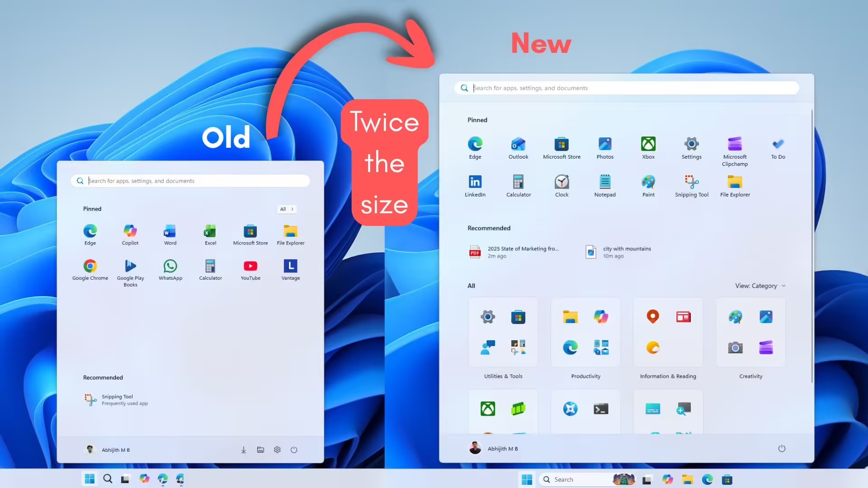Click Windows Start button on left taskbar
Viewport: 868px width, 488px height.
[90, 479]
